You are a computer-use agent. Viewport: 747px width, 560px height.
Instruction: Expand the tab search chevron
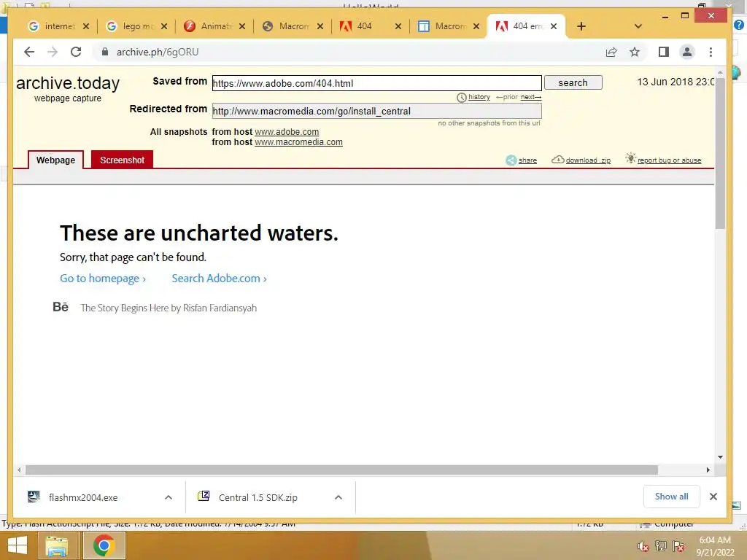click(x=638, y=26)
